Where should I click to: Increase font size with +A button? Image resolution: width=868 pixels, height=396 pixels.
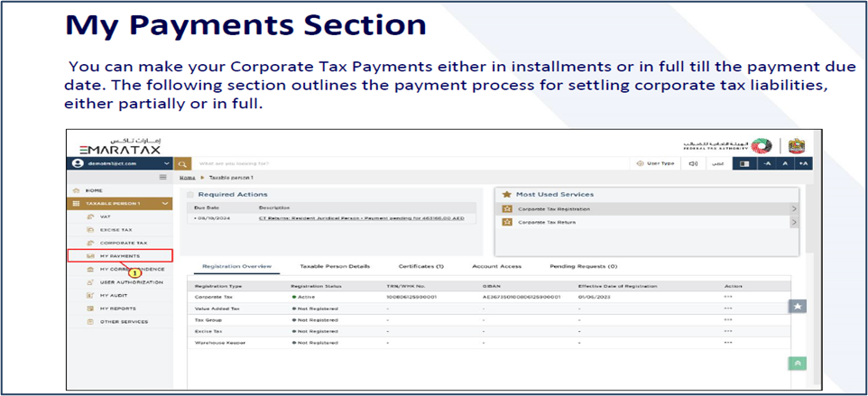pos(804,163)
